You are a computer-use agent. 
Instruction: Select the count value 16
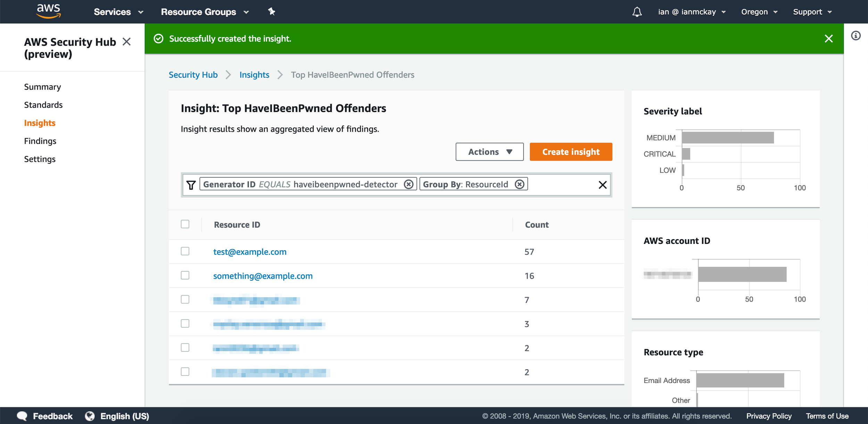(x=529, y=276)
